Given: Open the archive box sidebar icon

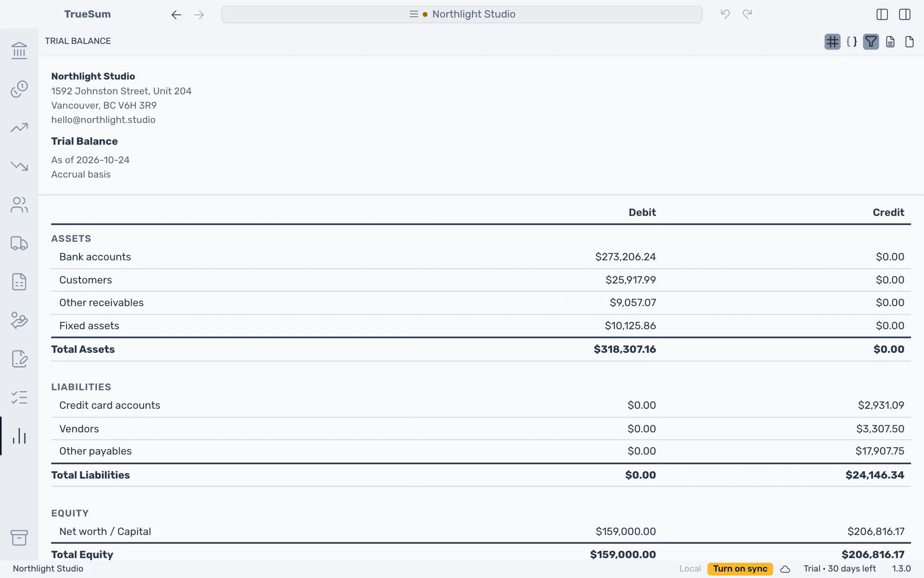Looking at the screenshot, I should pos(19,538).
